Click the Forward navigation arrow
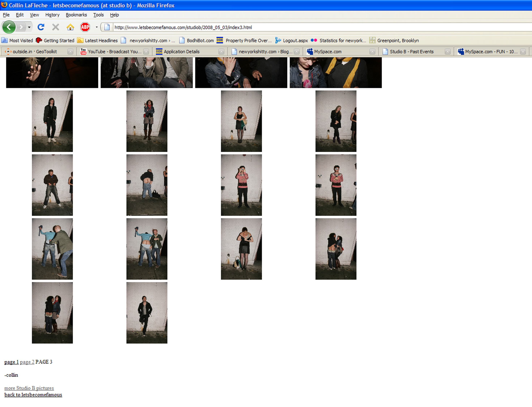This screenshot has width=532, height=407. click(21, 27)
